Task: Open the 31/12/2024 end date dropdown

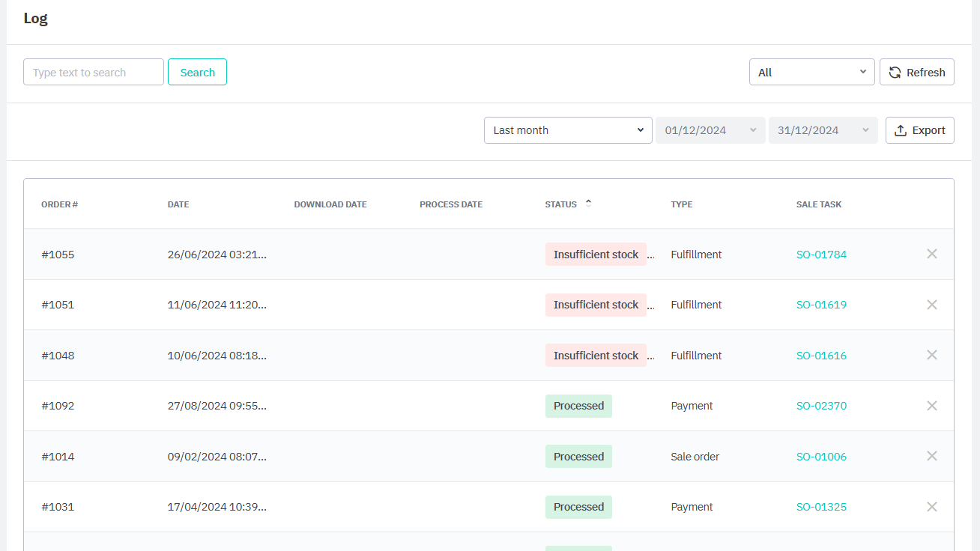Action: point(823,130)
